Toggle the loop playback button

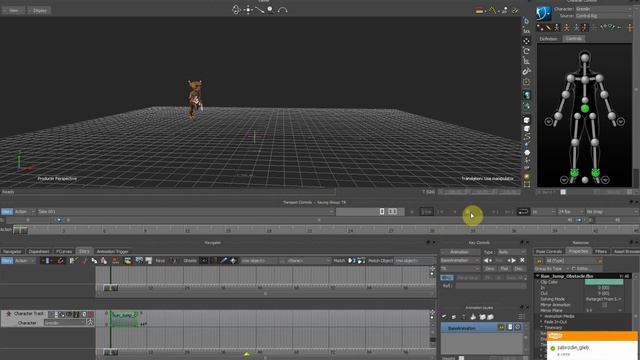pos(523,211)
